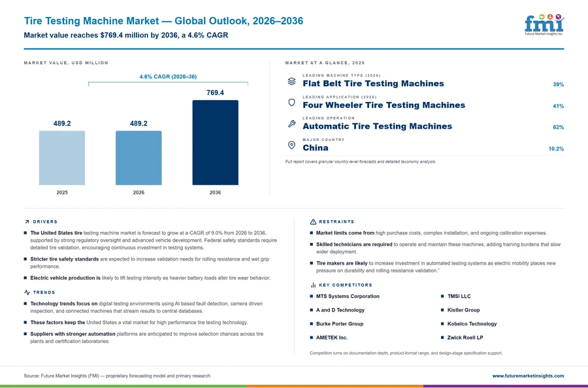
Task: Click the 62% share value
Action: 559,127
